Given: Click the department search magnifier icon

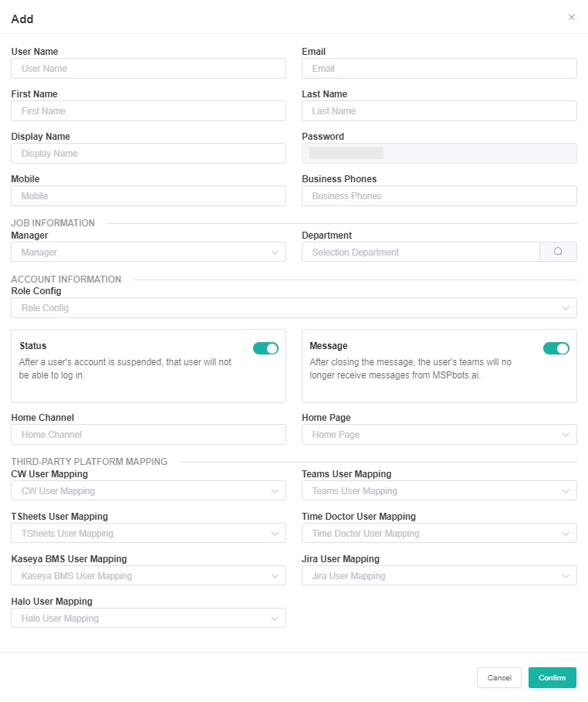Looking at the screenshot, I should coord(558,252).
